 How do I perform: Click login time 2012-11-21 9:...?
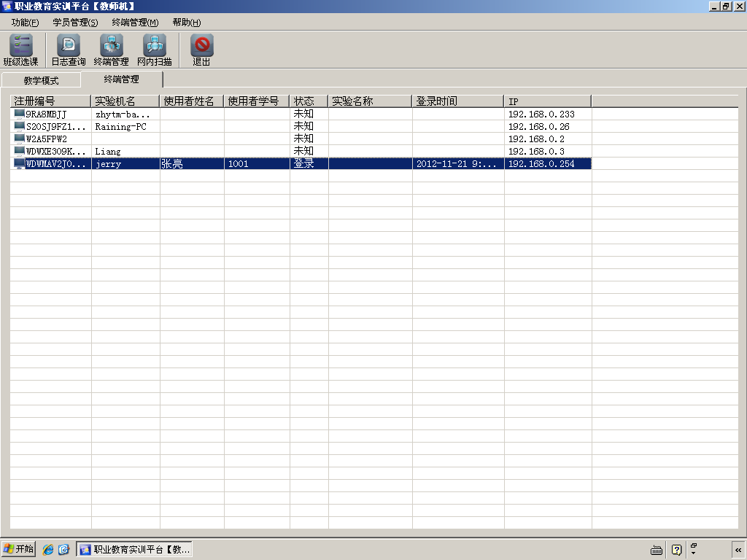pos(457,164)
